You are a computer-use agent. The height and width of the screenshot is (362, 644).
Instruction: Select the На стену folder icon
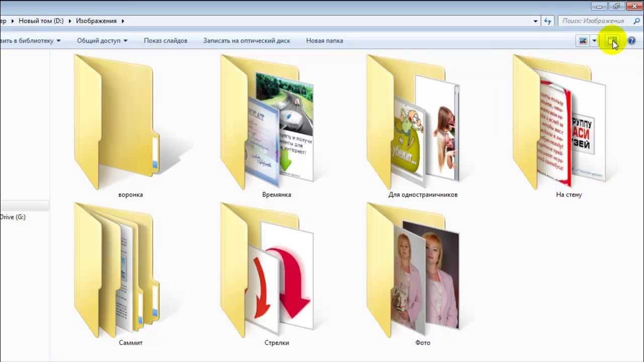(x=559, y=122)
